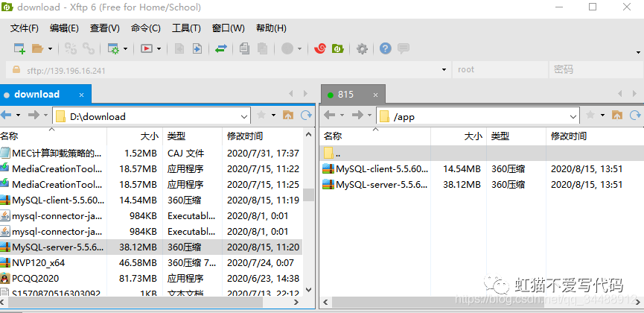644x313 pixels.
Task: Expand the address bar history dropdown
Action: (444, 70)
